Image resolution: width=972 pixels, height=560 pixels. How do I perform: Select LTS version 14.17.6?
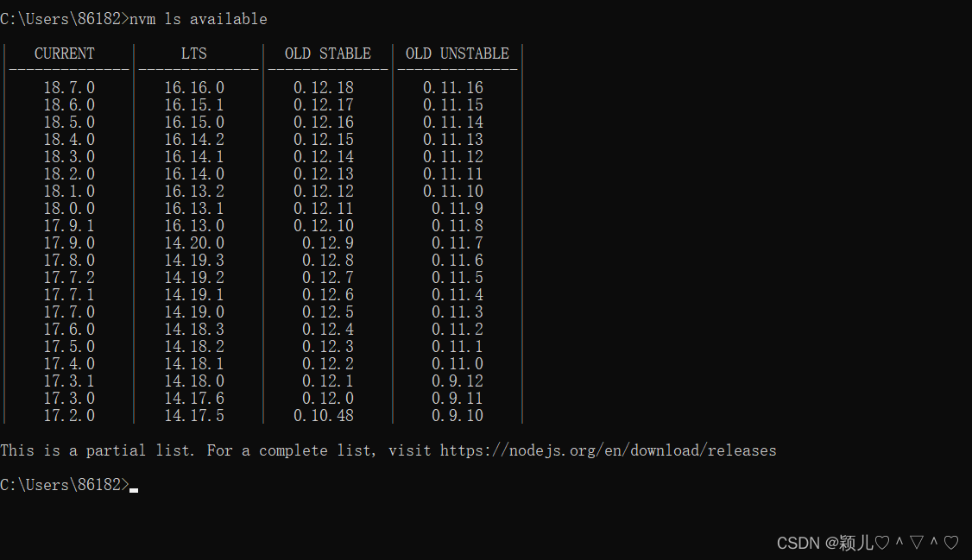coord(194,399)
